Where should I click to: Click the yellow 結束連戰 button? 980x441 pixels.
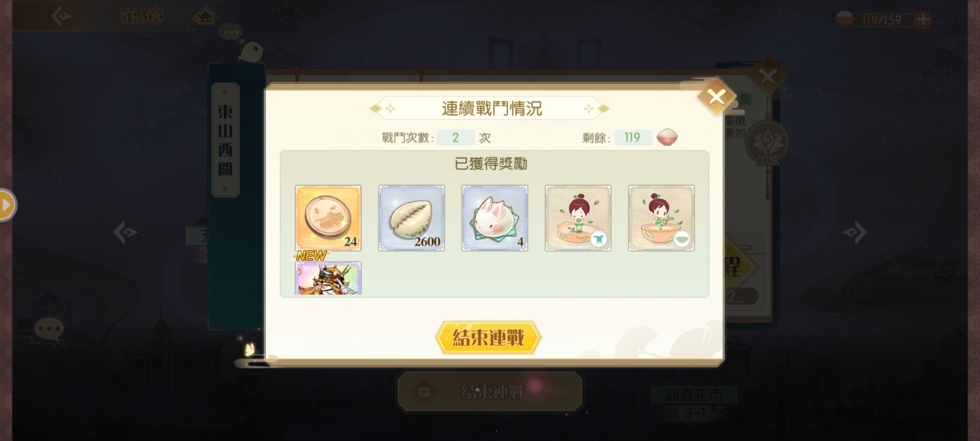(x=488, y=338)
